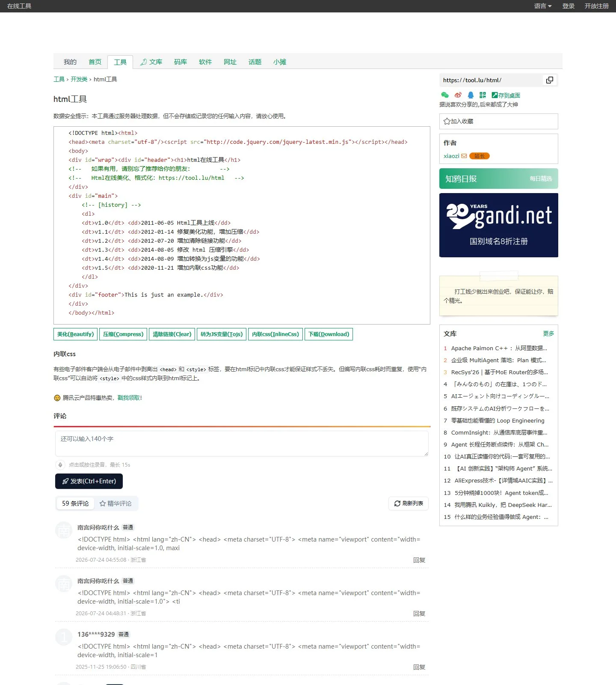Click avatar of 136****9329

click(x=64, y=637)
